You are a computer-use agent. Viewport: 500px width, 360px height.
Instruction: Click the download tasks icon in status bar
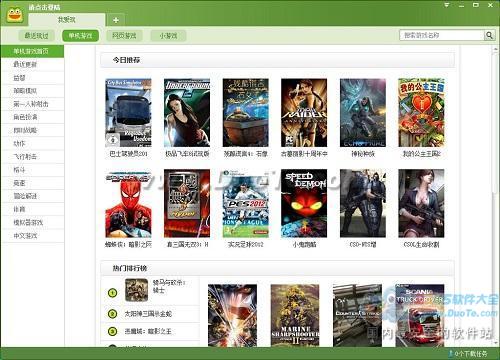451,353
